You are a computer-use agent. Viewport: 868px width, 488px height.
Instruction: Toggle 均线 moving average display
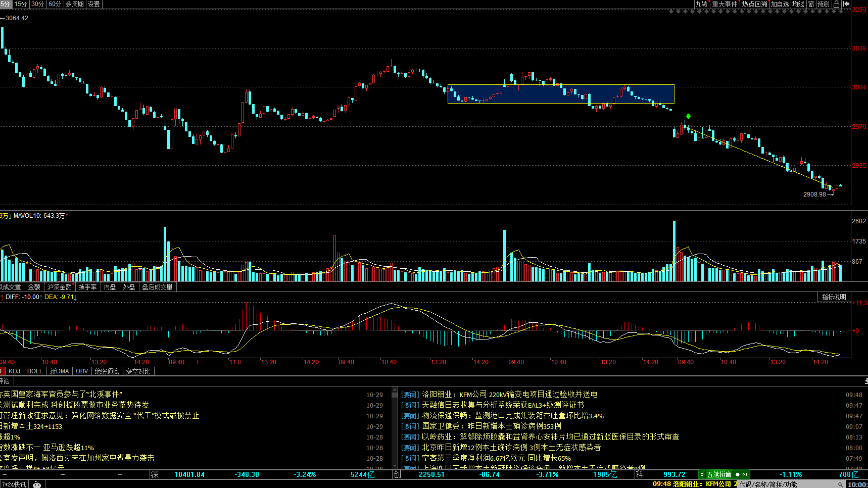click(x=798, y=4)
